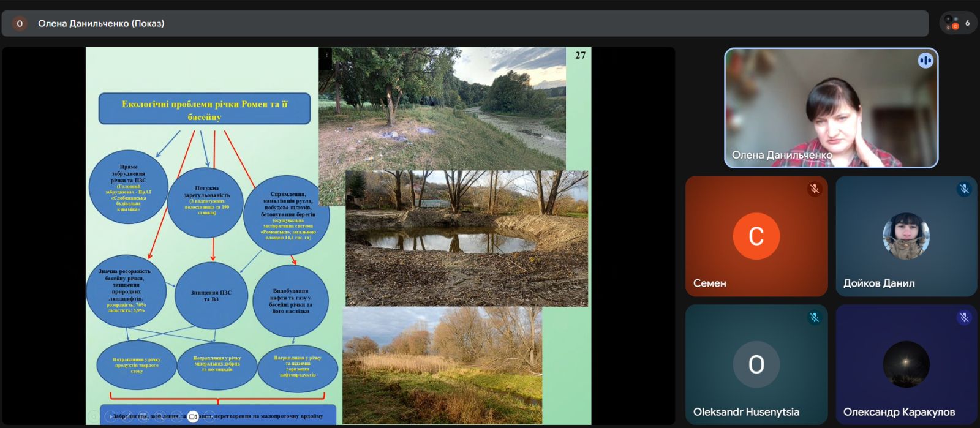Image resolution: width=980 pixels, height=428 pixels.
Task: Click the muted mic icon on Олександр Каракулов's tile
Action: (x=964, y=317)
